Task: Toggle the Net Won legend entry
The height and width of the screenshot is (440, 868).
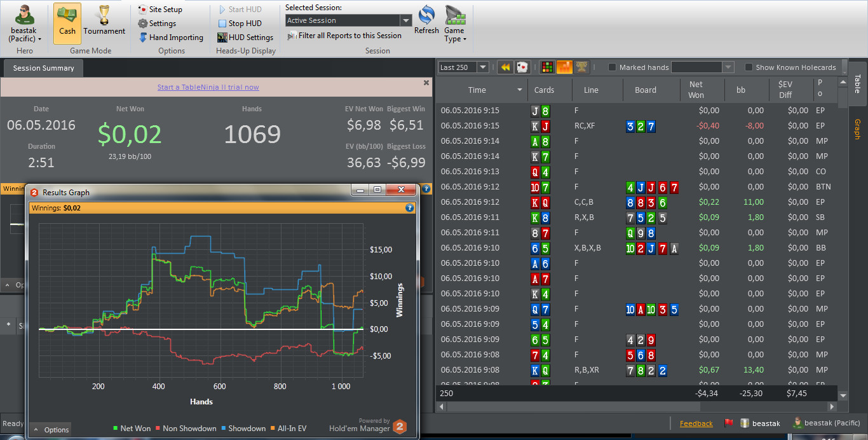Action: (x=132, y=429)
